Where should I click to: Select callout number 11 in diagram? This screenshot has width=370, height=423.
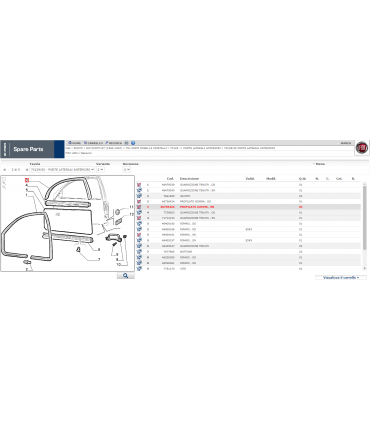click(131, 207)
